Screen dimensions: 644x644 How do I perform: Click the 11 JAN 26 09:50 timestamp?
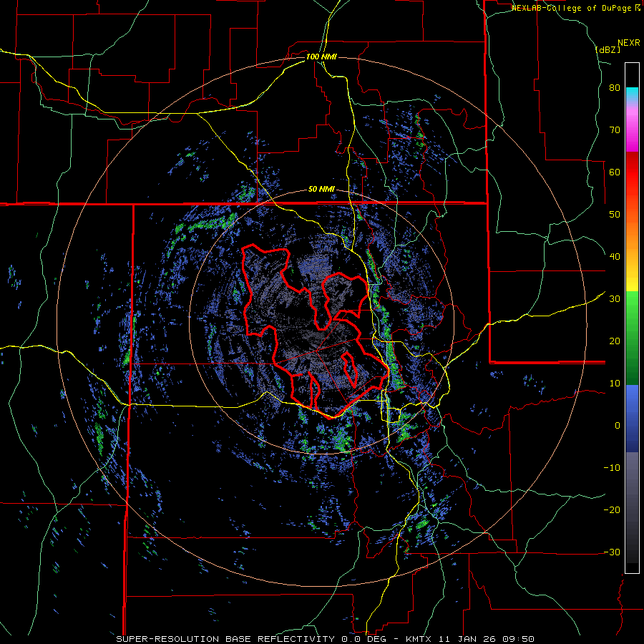click(487, 639)
